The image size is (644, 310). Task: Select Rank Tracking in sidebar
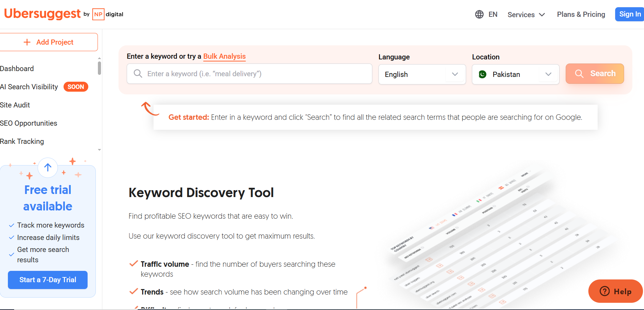22,141
